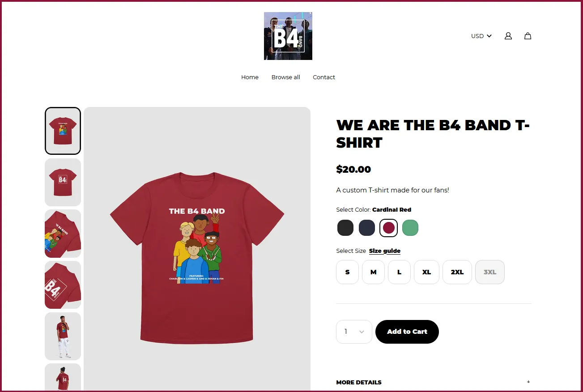Open Browse all menu item
The image size is (583, 392).
tap(285, 77)
